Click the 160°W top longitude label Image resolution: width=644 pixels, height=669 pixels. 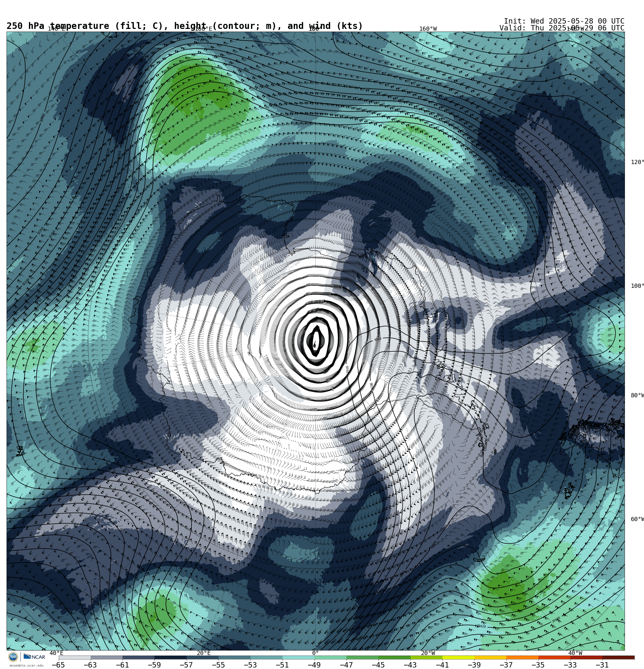click(428, 29)
